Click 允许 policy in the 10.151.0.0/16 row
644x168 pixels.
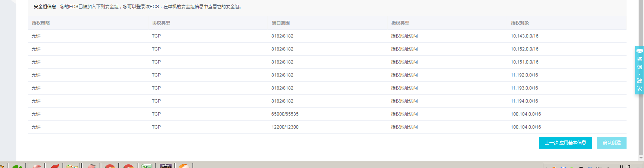36,62
